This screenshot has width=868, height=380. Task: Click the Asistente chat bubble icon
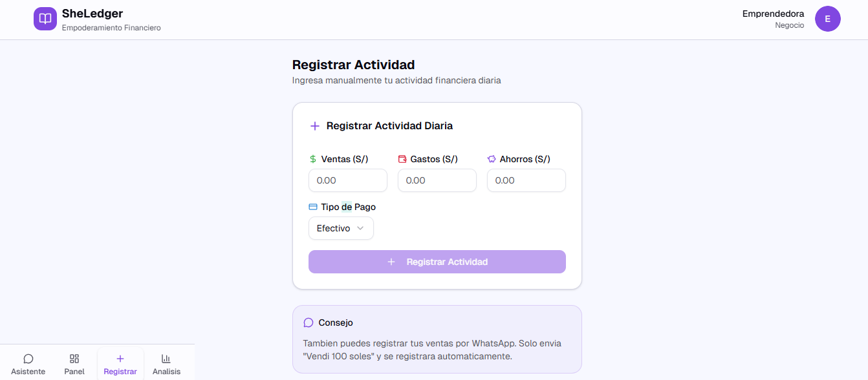28,359
